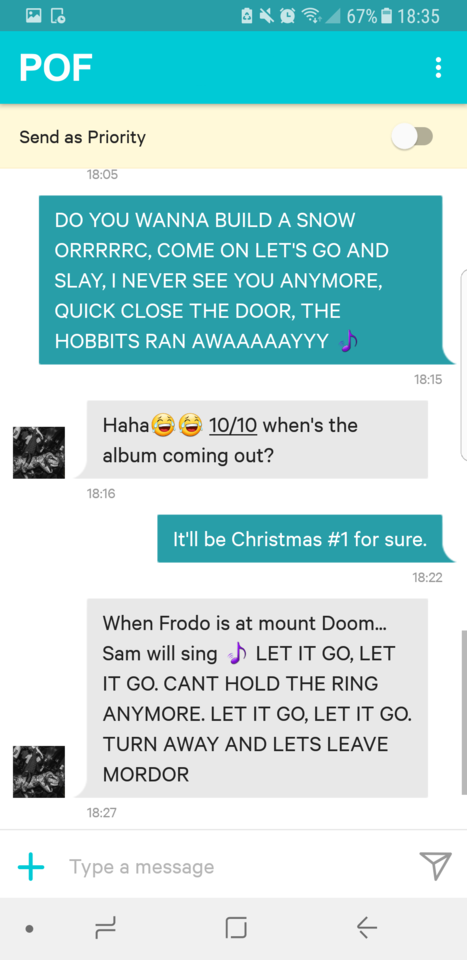Image resolution: width=467 pixels, height=960 pixels.
Task: Open sender avatar beside Mordor message
Action: [39, 771]
